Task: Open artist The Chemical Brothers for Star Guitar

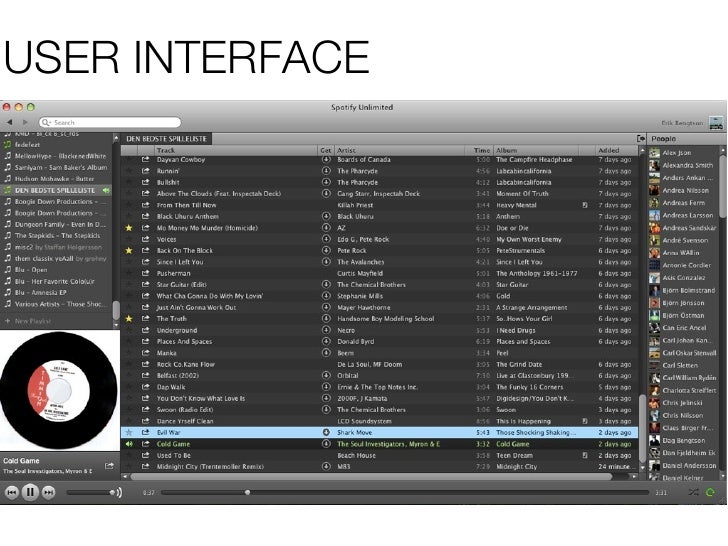Action: point(371,285)
